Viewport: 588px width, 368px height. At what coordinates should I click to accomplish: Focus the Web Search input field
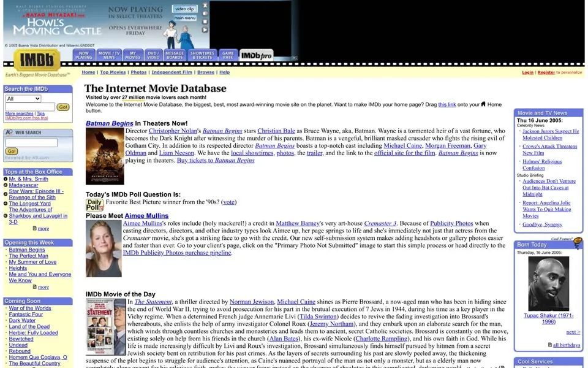click(31, 143)
